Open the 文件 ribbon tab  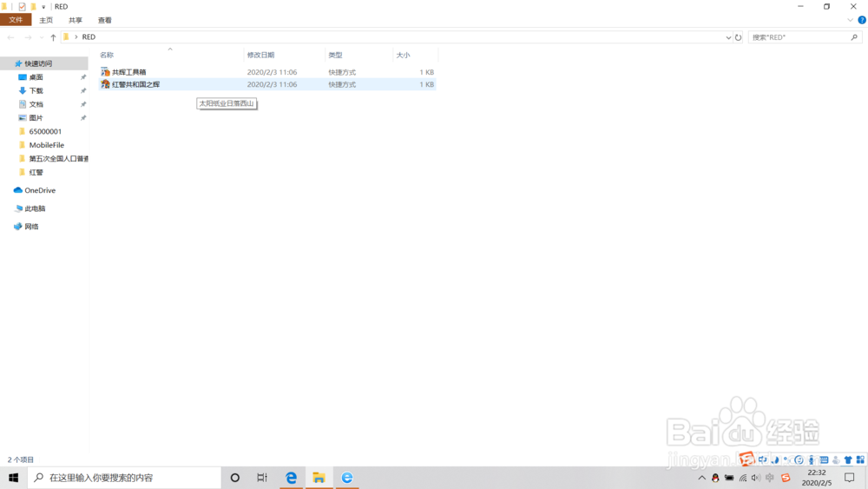coord(16,20)
